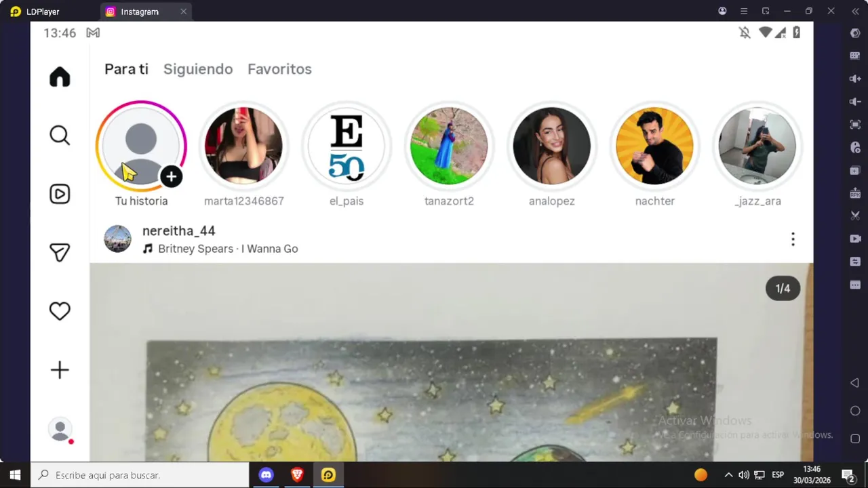Image resolution: width=868 pixels, height=488 pixels.
Task: Decrease emulator volume icon
Action: pos(855,102)
